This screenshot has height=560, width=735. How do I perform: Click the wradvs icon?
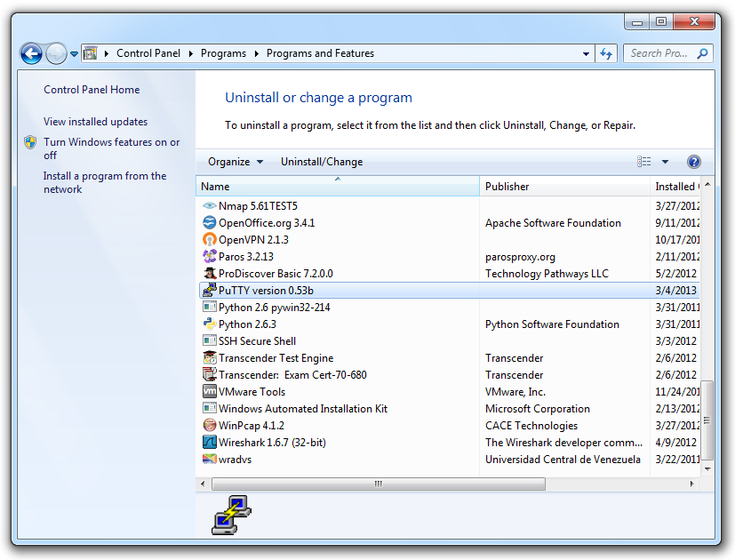coord(209,459)
